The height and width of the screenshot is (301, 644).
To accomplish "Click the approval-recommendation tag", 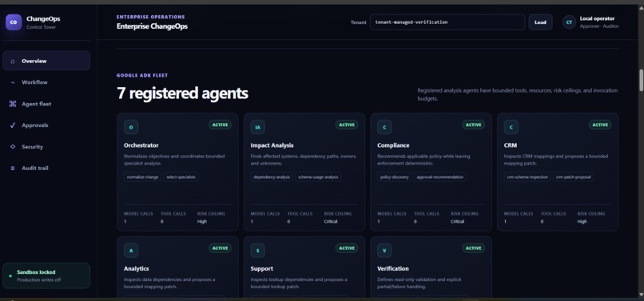I will 440,177.
